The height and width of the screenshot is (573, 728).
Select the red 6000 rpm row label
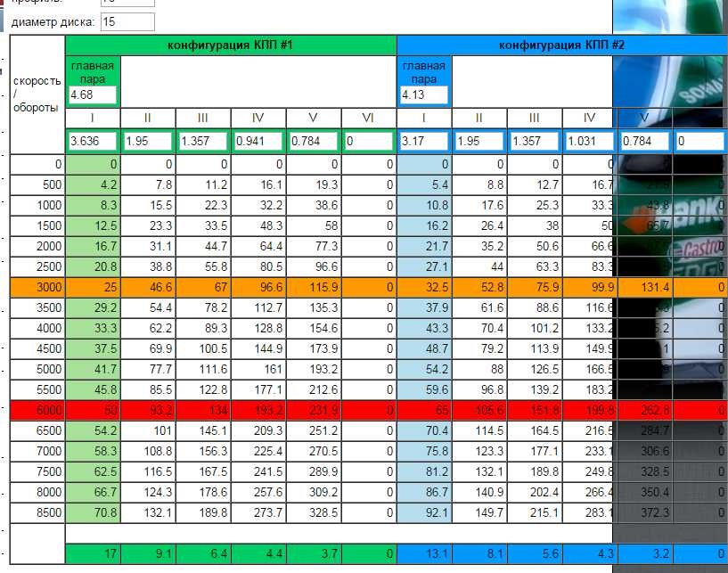tap(37, 411)
